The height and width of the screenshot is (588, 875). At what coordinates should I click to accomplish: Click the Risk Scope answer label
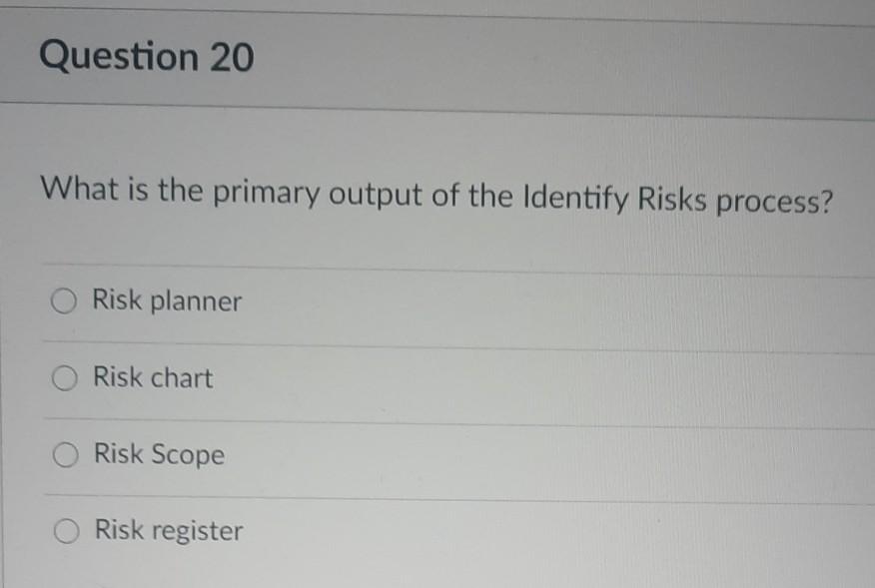point(158,455)
